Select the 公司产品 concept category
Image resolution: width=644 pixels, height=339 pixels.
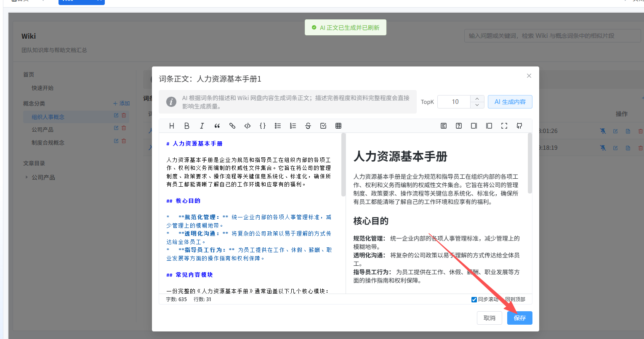(x=43, y=130)
